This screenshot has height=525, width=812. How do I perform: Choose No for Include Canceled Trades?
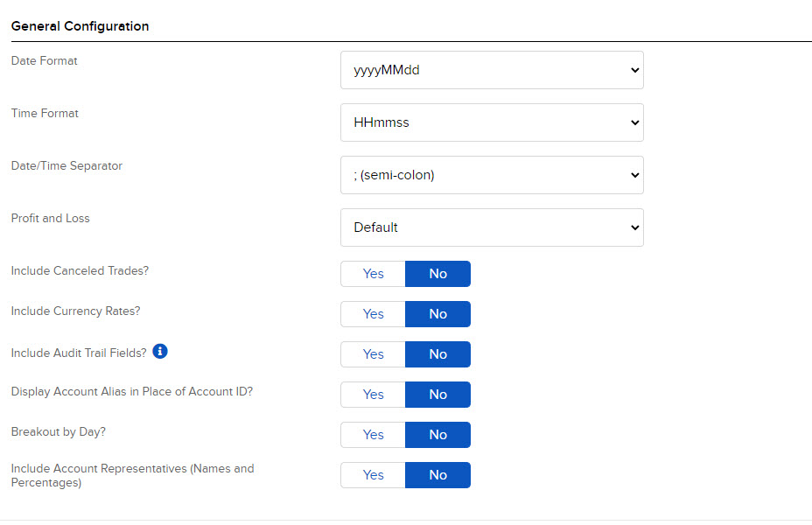click(x=437, y=274)
